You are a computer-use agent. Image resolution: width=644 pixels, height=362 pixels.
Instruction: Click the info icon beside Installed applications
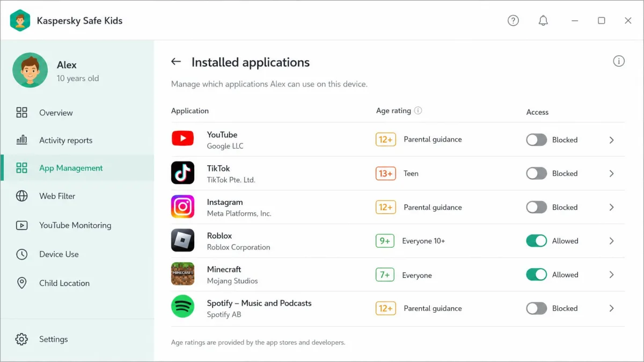(x=619, y=61)
